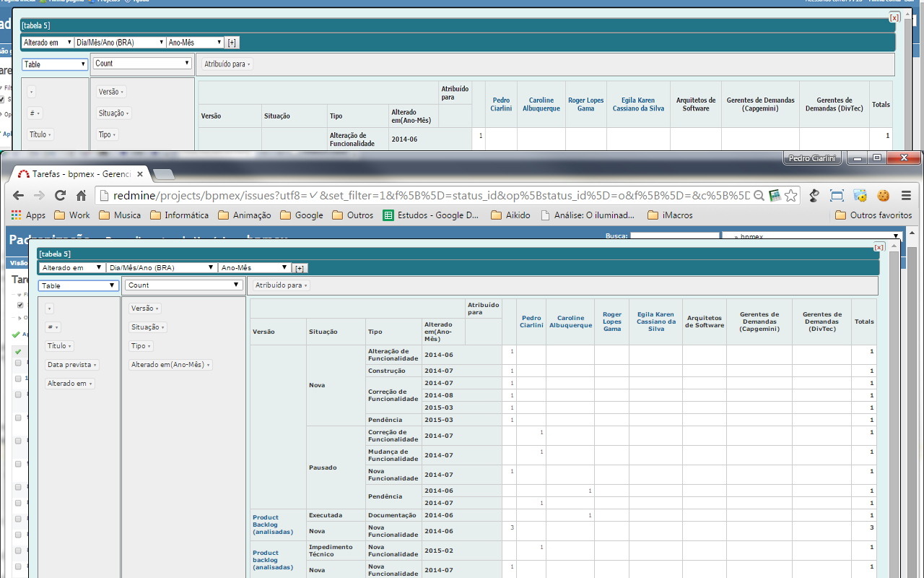This screenshot has width=924, height=578.
Task: Expand 'Situação' attribute filter in Chrome window
Action: [x=147, y=327]
